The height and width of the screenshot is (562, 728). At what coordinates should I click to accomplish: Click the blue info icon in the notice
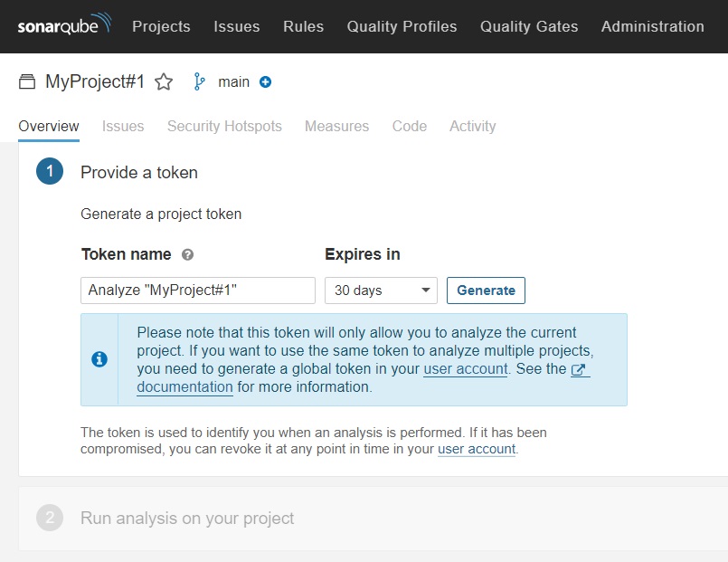[99, 359]
